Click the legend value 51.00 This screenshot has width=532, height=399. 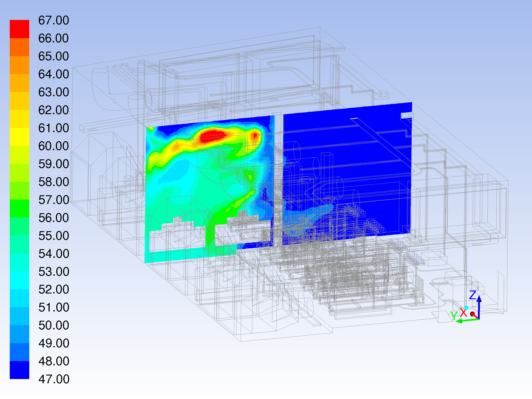54,307
